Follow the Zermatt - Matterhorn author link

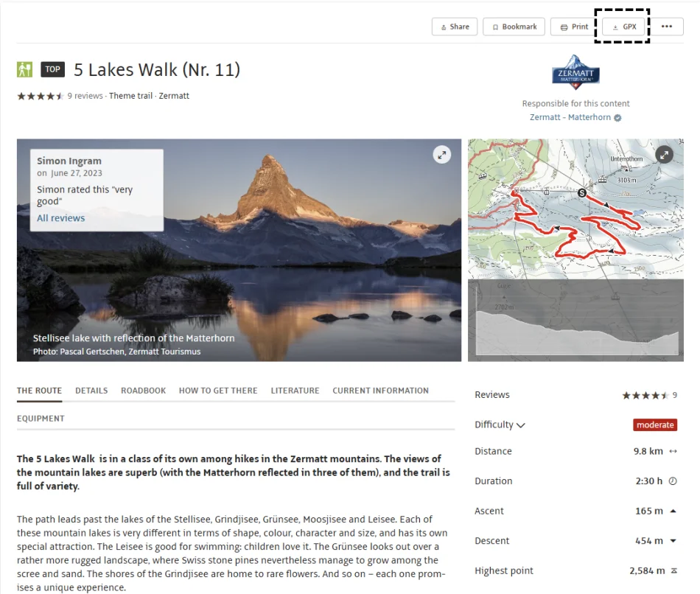click(570, 117)
